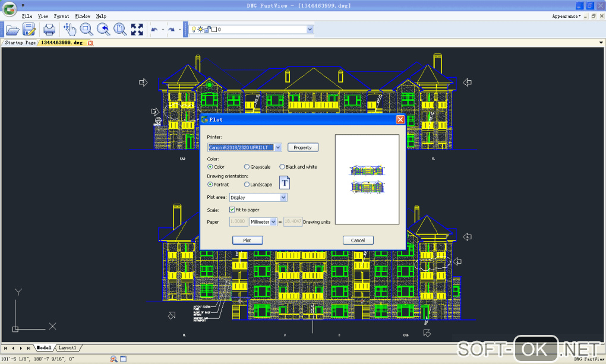606x364 pixels.
Task: Click the Zoom Extents arrows icon
Action: click(x=137, y=29)
